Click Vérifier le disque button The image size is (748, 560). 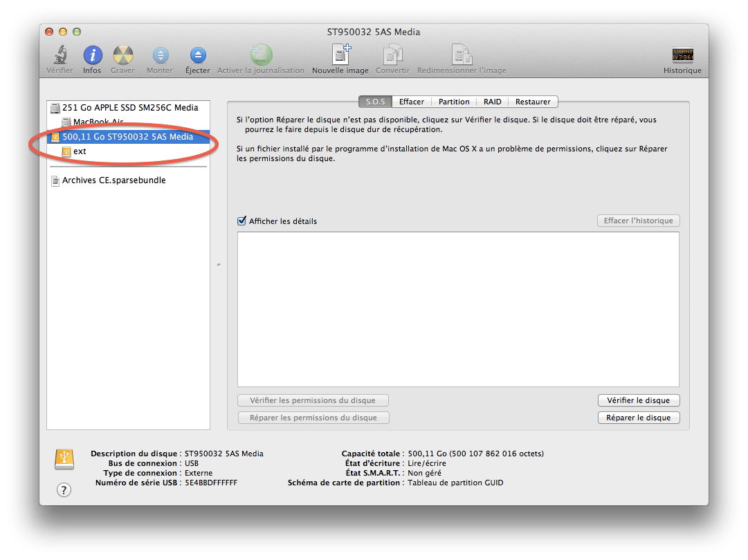pos(638,400)
